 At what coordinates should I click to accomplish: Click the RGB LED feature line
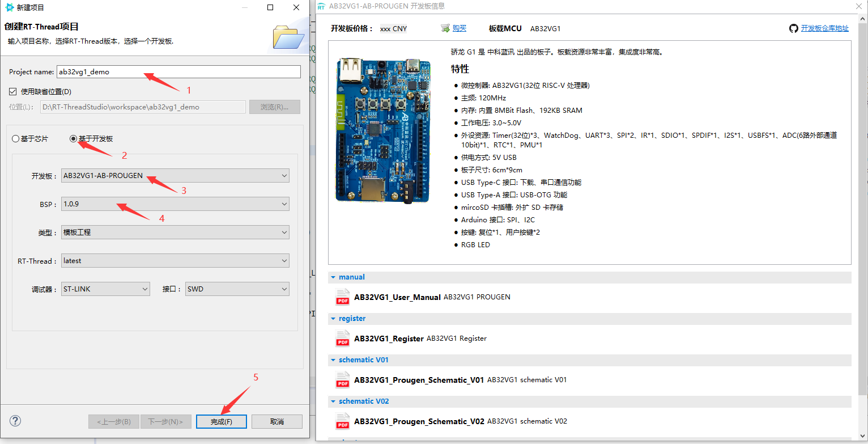tap(475, 245)
